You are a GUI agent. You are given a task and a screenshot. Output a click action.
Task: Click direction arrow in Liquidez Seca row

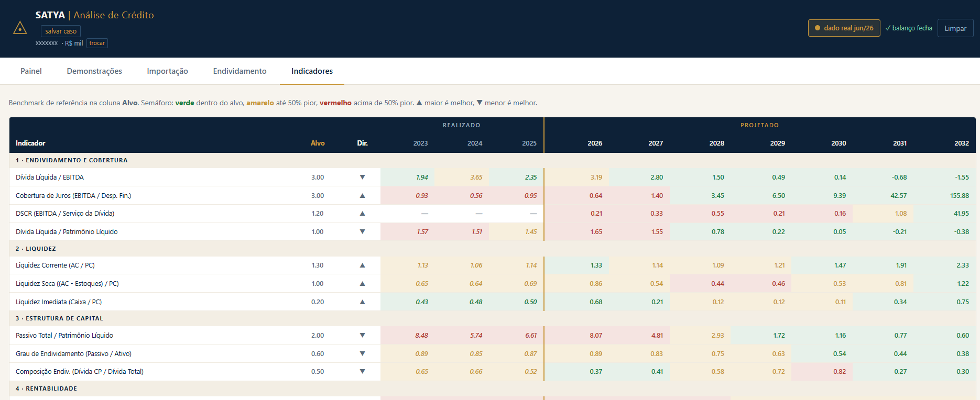pos(362,284)
